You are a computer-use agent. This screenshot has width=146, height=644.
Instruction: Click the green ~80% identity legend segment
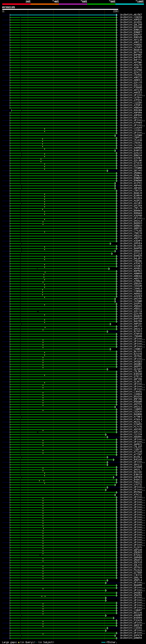click(101, 4)
